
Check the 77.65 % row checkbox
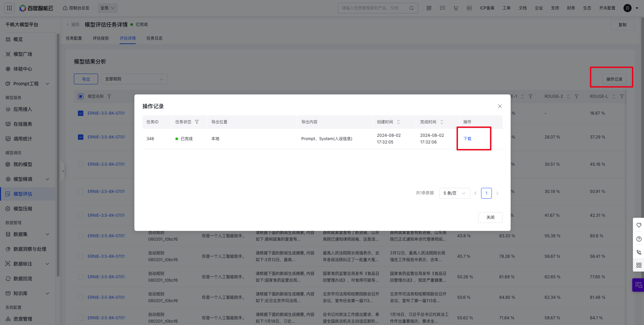(81, 277)
